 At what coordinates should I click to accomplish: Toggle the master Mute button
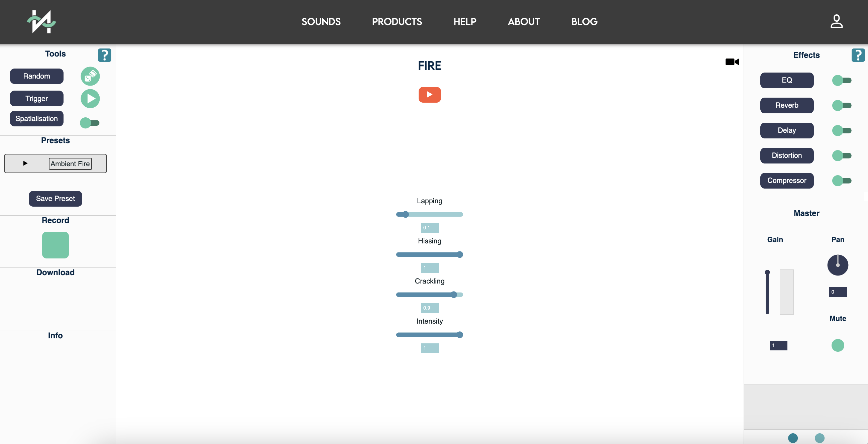(838, 345)
